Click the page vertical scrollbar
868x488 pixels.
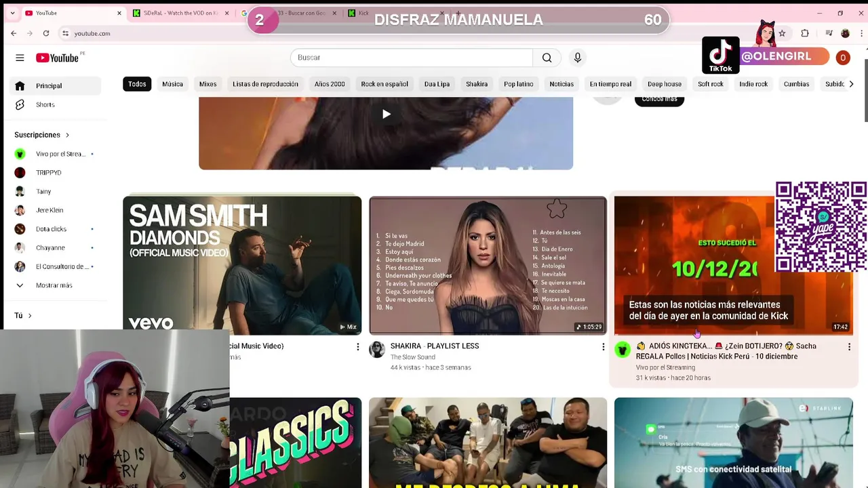[865, 90]
